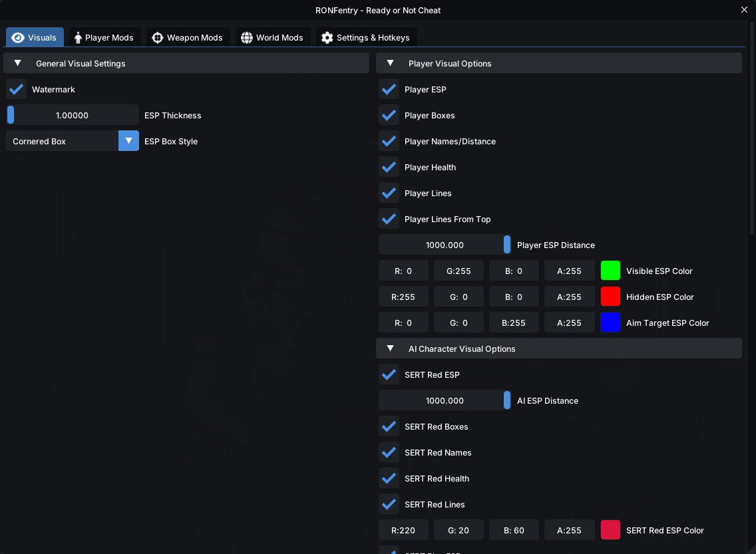The width and height of the screenshot is (756, 554).
Task: Collapse the Player Visual Options section
Action: click(559, 63)
